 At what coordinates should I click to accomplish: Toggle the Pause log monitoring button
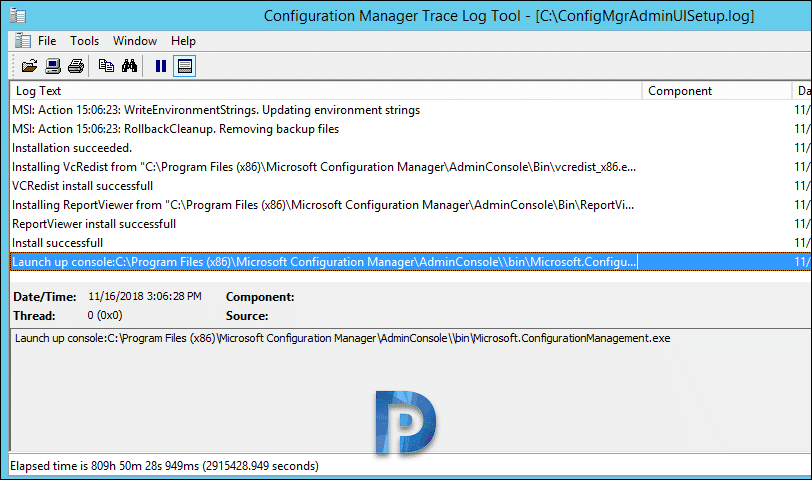coord(161,66)
